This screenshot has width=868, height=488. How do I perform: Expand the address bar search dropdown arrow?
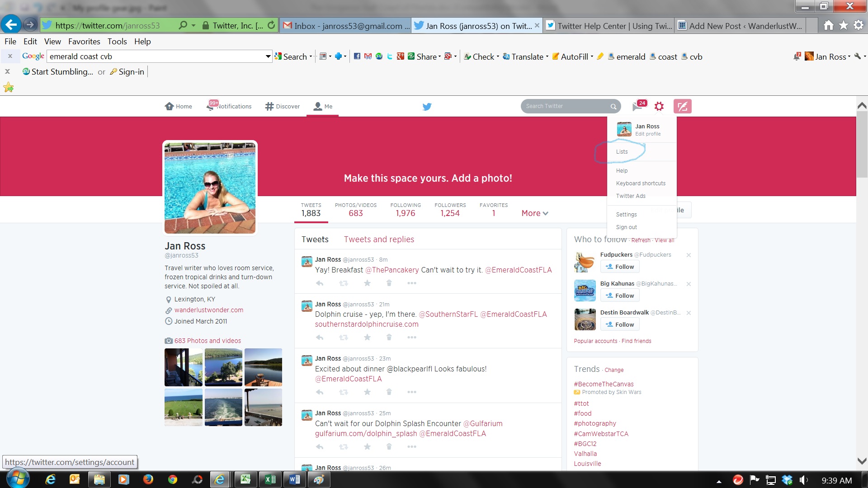[193, 25]
